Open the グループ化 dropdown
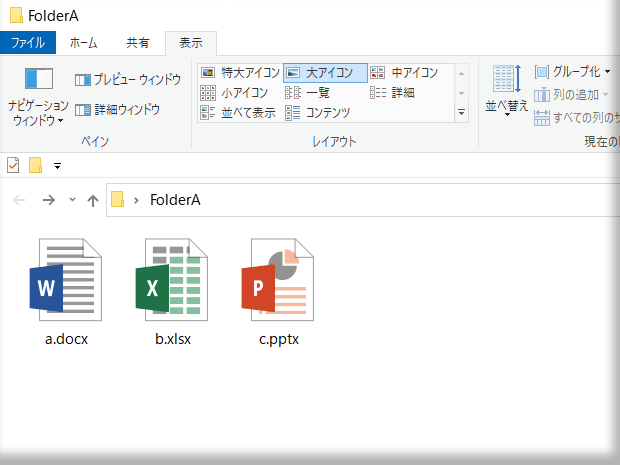This screenshot has width=620, height=465. [572, 72]
